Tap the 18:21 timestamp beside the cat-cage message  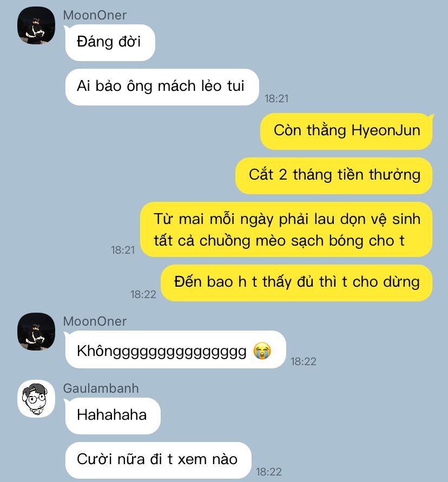click(123, 250)
